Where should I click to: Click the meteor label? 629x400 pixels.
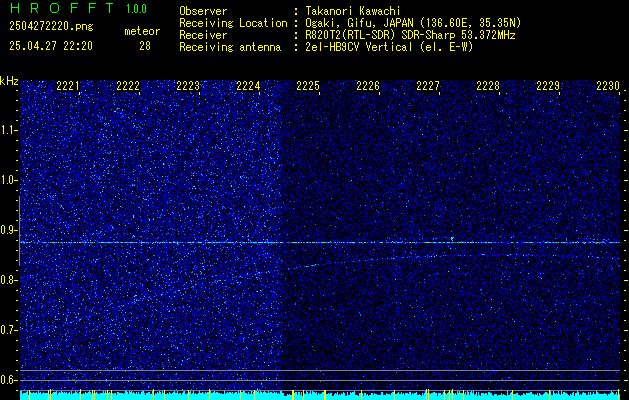[142, 31]
